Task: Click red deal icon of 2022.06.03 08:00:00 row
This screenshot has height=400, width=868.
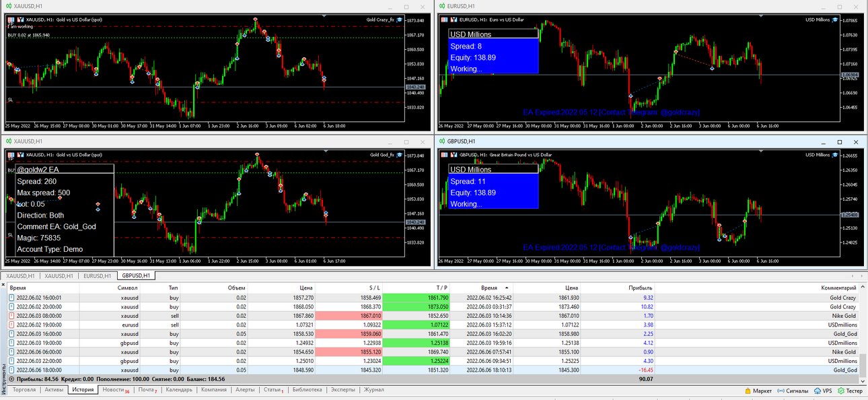Action: tap(11, 316)
